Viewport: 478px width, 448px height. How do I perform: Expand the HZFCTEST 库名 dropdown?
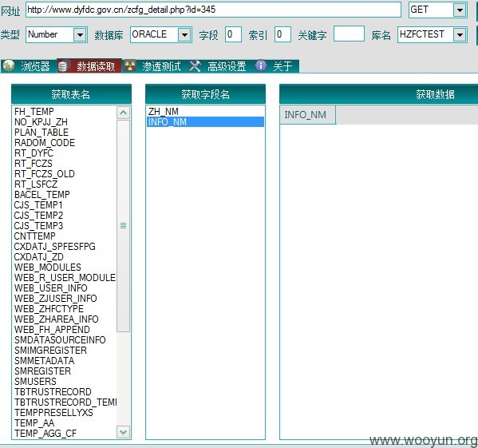click(460, 35)
